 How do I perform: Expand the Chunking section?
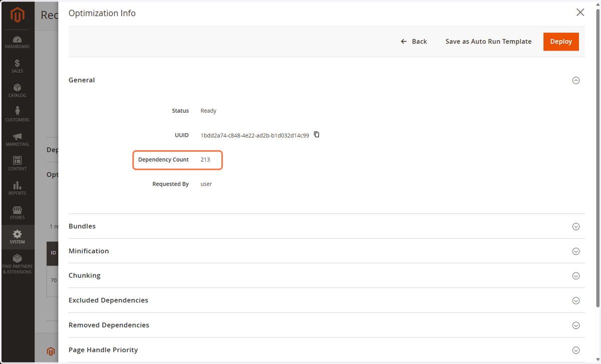click(576, 276)
